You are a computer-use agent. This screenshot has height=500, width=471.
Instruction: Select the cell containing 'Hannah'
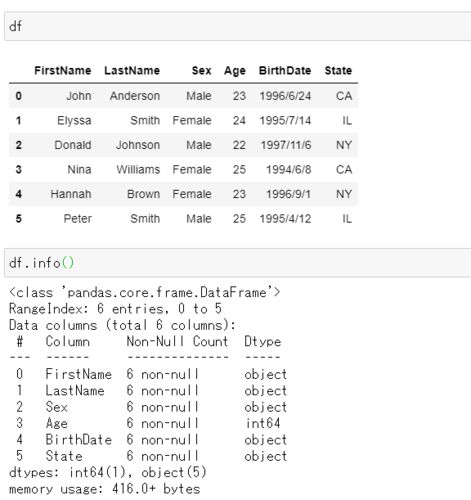pyautogui.click(x=71, y=194)
